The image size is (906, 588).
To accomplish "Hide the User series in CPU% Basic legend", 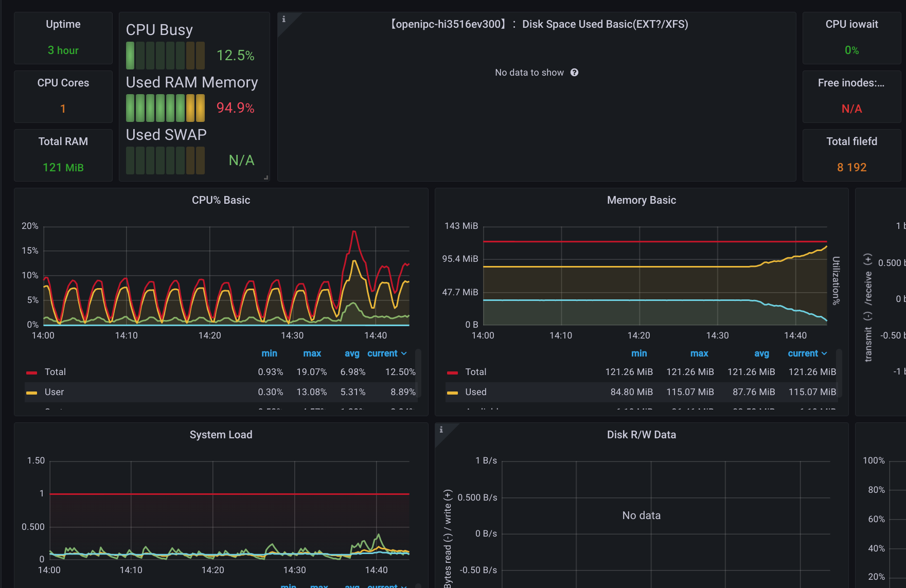I will (x=55, y=391).
